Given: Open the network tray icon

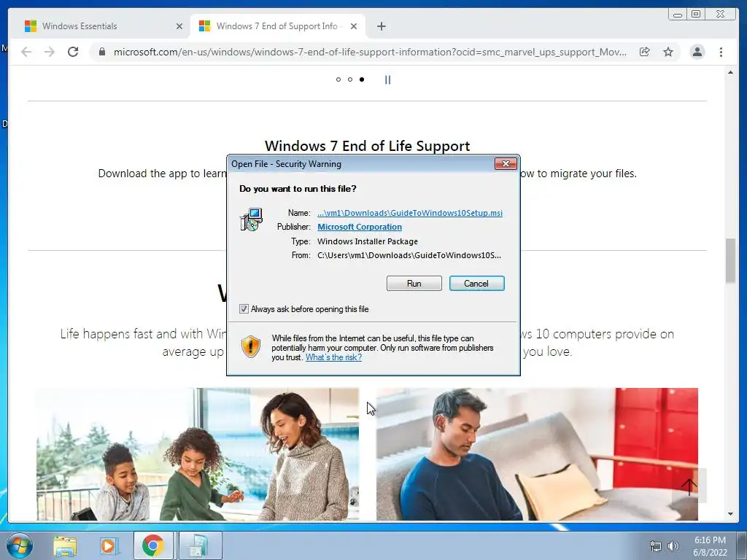Looking at the screenshot, I should point(656,546).
